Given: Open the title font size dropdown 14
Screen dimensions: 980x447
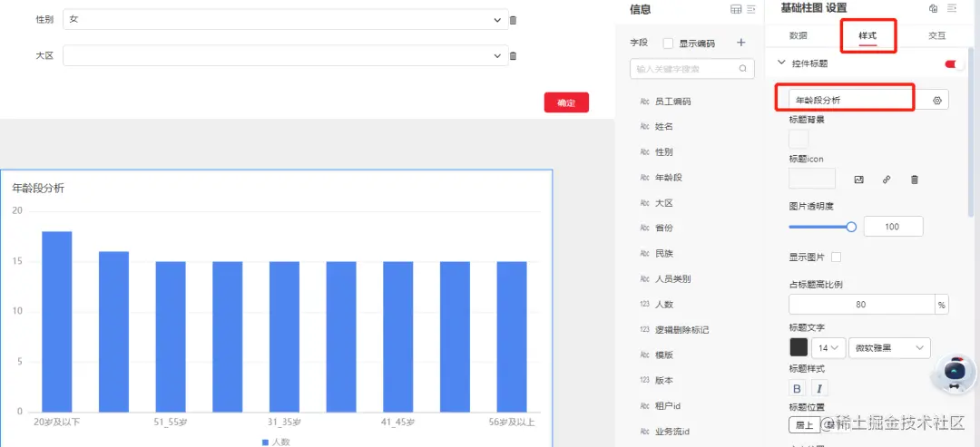Looking at the screenshot, I should [x=828, y=348].
